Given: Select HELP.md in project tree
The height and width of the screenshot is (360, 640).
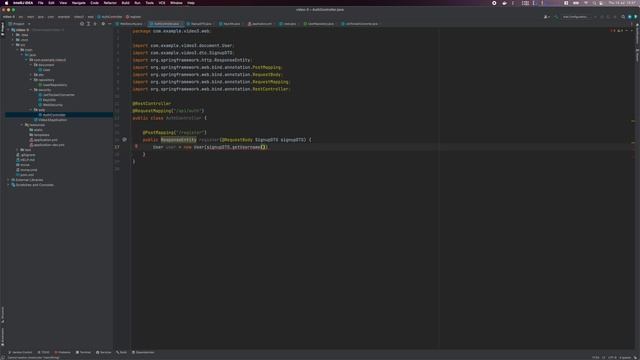Looking at the screenshot, I should [27, 160].
